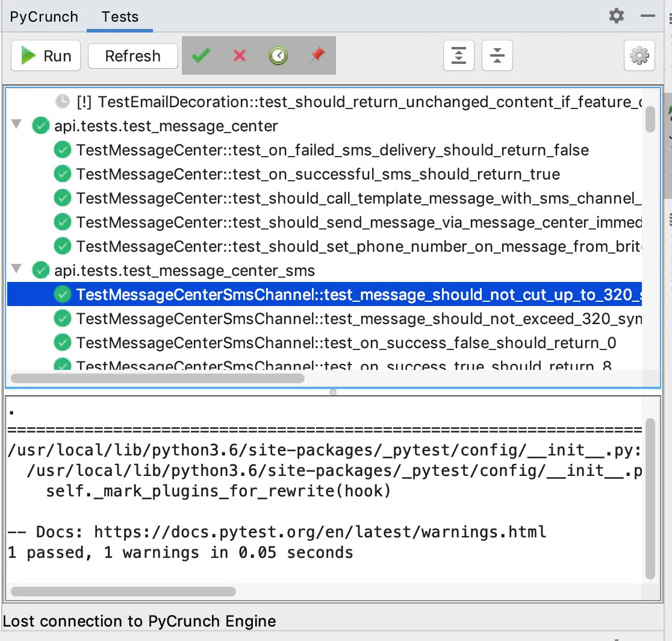This screenshot has height=641, width=672.
Task: Expand all test tree nodes
Action: 459,55
